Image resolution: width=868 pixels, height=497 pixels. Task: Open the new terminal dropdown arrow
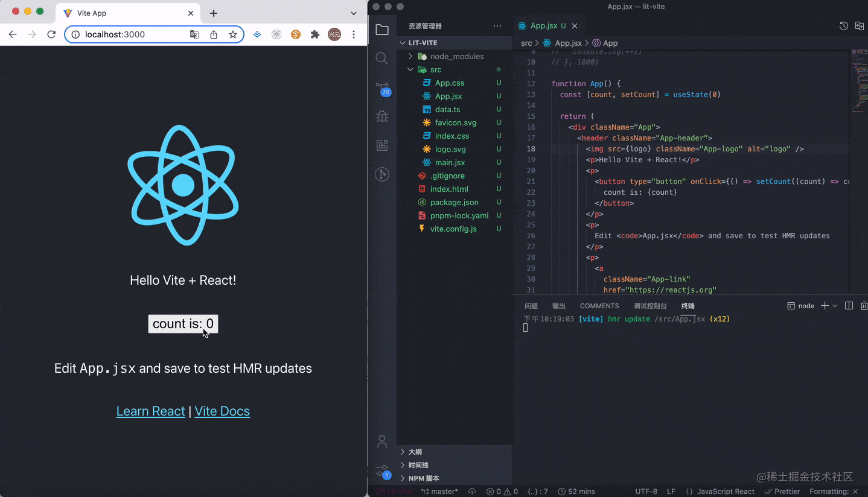[835, 306]
